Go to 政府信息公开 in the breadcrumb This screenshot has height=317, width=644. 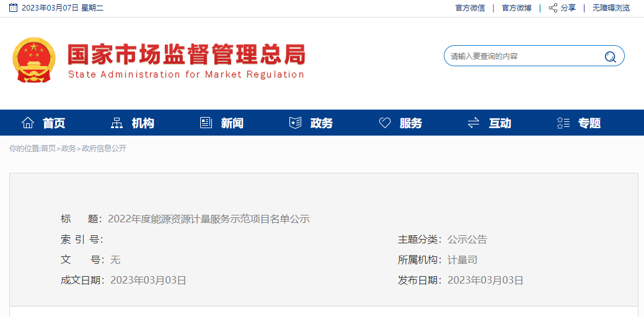point(104,149)
